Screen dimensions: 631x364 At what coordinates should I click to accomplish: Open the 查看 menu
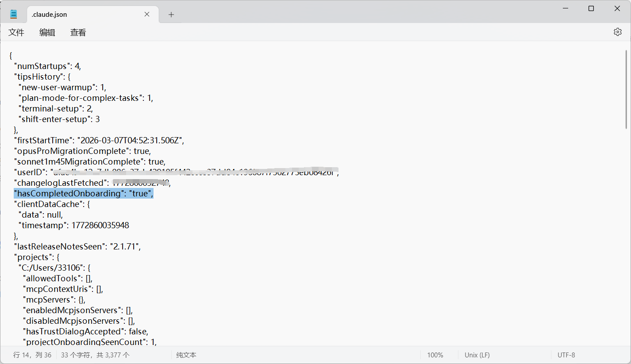(x=78, y=32)
